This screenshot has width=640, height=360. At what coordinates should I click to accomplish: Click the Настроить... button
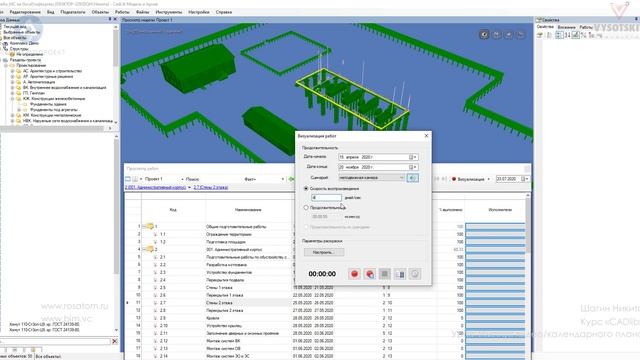[x=324, y=252]
